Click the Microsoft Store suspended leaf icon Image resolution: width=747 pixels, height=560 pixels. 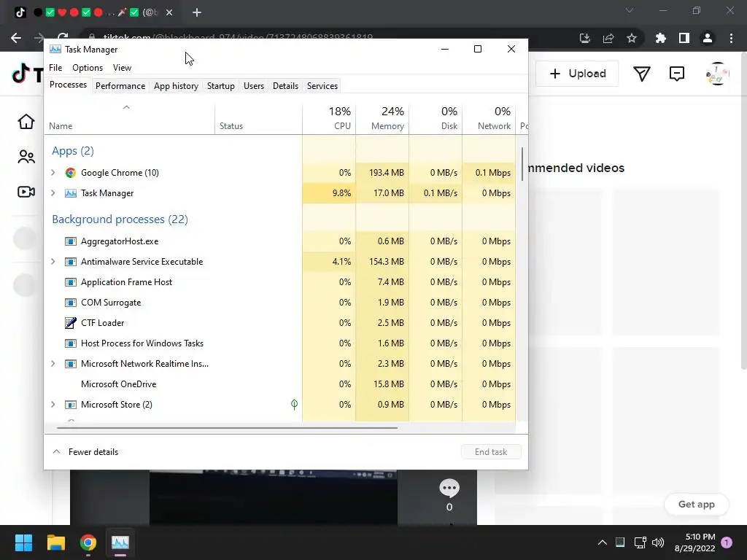click(295, 404)
